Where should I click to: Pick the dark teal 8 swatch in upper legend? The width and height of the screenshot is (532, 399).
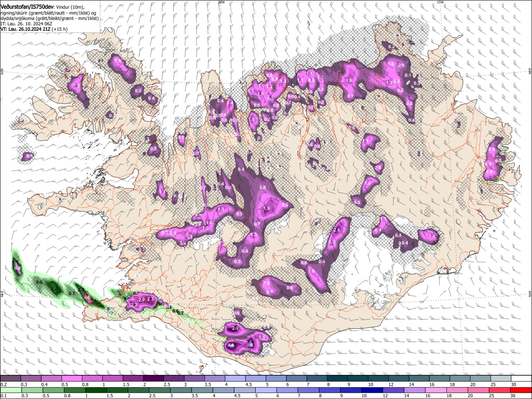click(337, 379)
